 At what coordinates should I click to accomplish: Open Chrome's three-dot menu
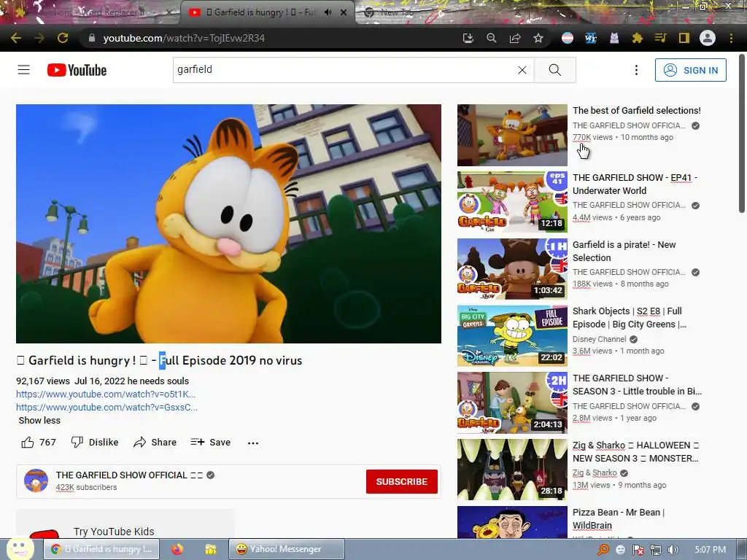731,38
